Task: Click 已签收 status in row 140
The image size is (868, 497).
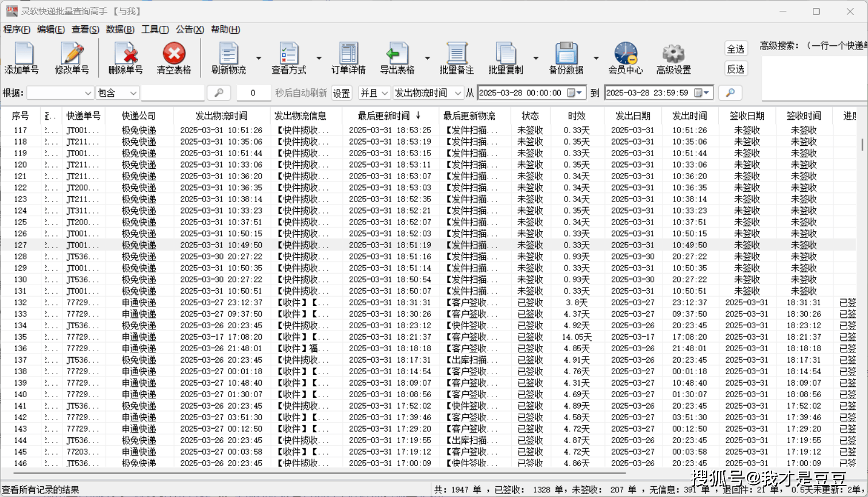Action: click(530, 394)
